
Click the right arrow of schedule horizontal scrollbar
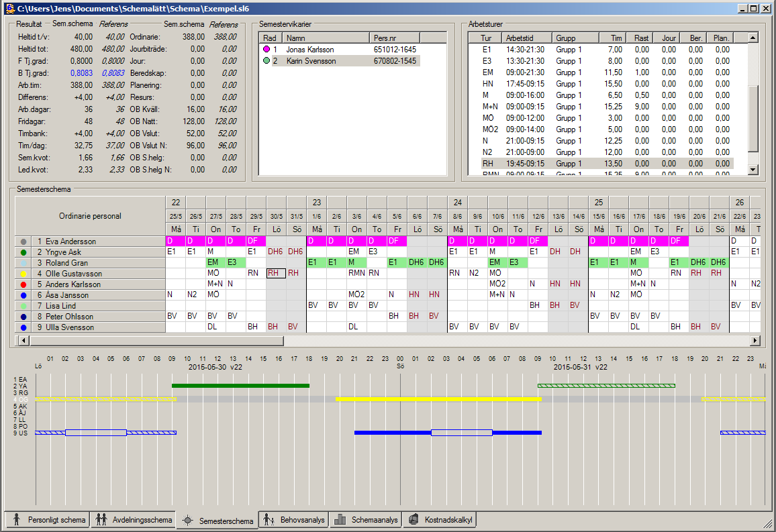[x=755, y=340]
